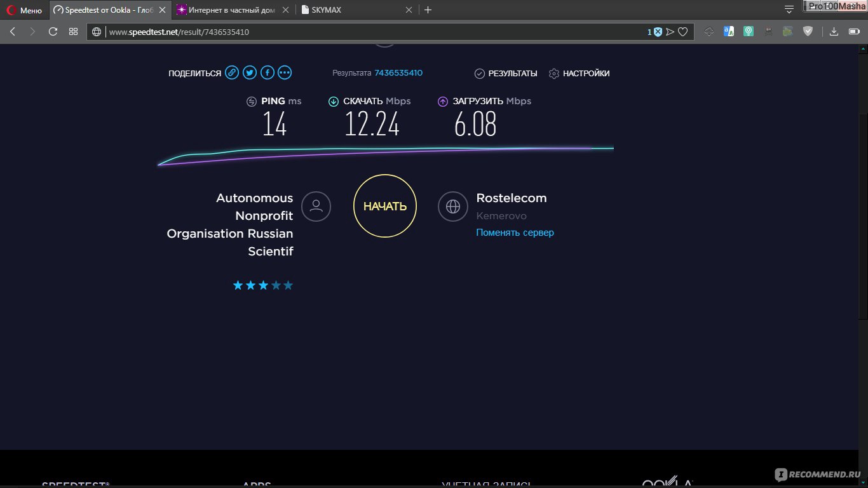Image resolution: width=868 pixels, height=488 pixels.
Task: Open result ID 7436535410 link
Action: tap(398, 73)
